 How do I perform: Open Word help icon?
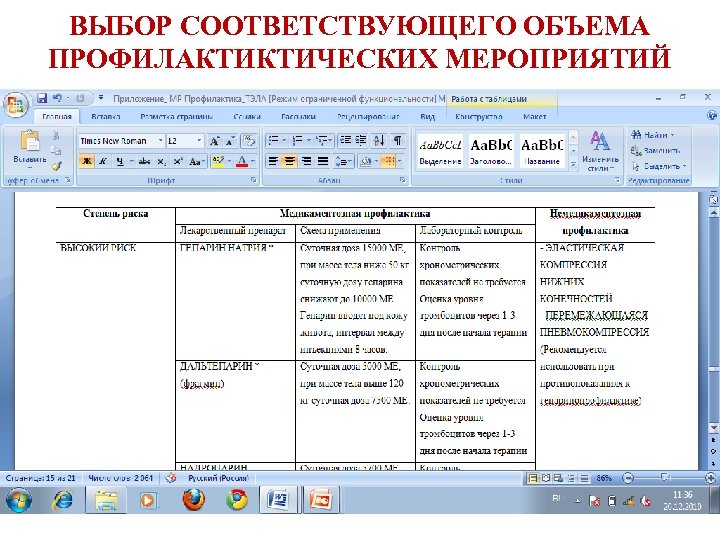click(x=713, y=116)
